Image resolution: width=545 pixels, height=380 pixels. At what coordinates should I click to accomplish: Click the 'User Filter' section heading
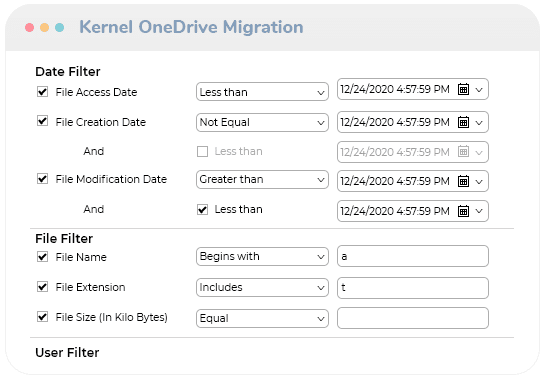(67, 353)
